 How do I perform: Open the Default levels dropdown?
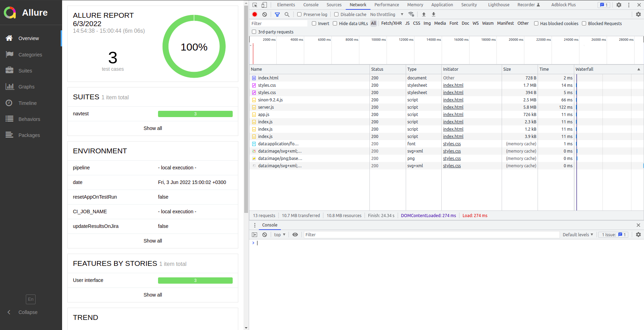pos(577,235)
